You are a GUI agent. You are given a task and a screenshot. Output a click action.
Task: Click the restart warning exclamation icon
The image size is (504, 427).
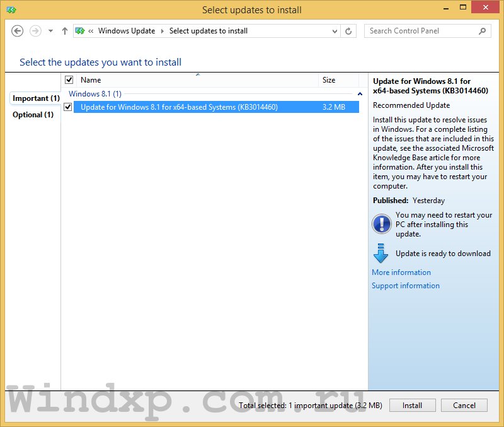tap(382, 224)
